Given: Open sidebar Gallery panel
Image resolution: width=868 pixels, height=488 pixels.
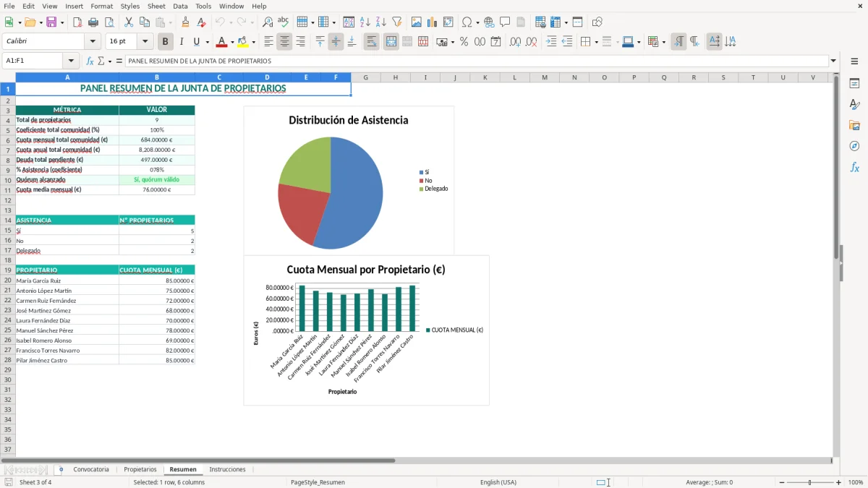Looking at the screenshot, I should point(854,126).
